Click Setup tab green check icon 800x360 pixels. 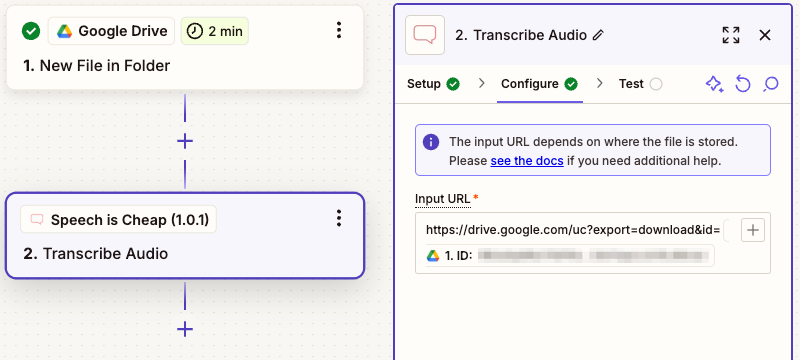point(453,84)
